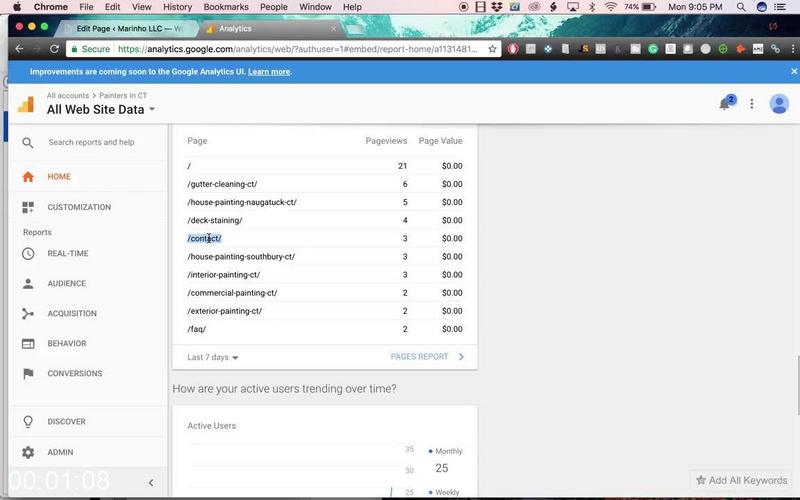
Task: Click the highlighted /contact/ page
Action: coord(204,238)
